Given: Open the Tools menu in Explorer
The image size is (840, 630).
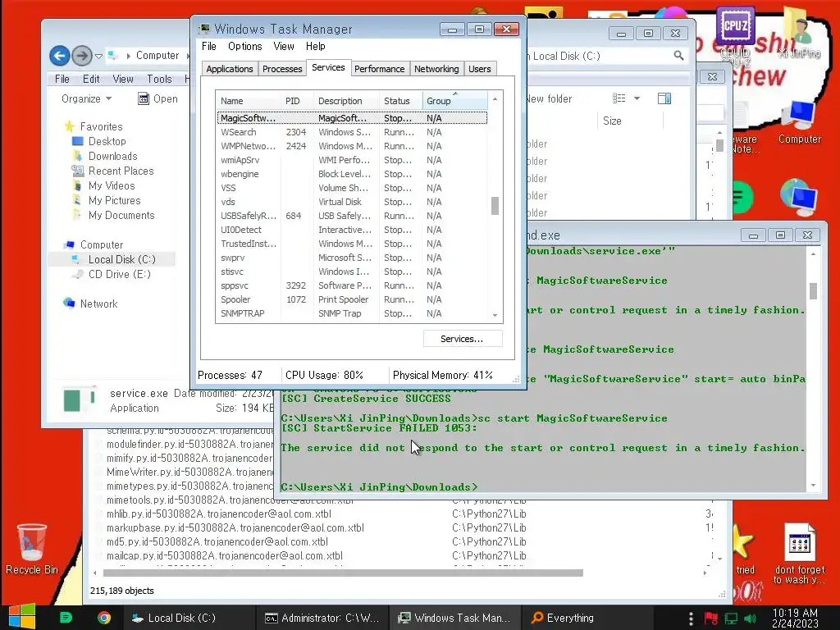Looking at the screenshot, I should [160, 79].
